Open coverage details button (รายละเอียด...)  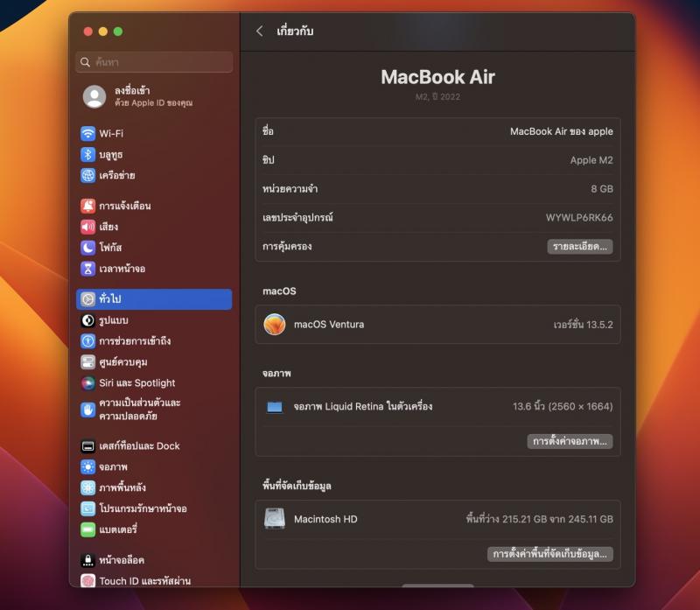580,247
